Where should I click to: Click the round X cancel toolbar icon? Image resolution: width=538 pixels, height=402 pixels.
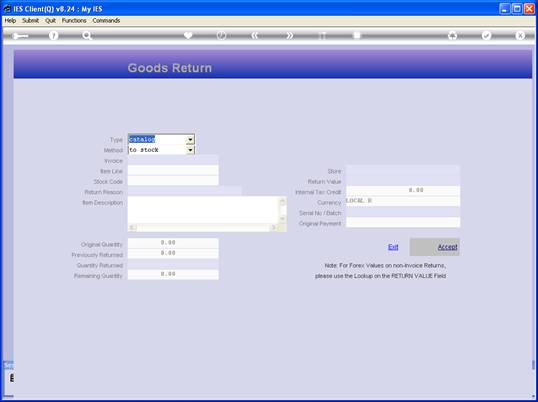pos(520,35)
